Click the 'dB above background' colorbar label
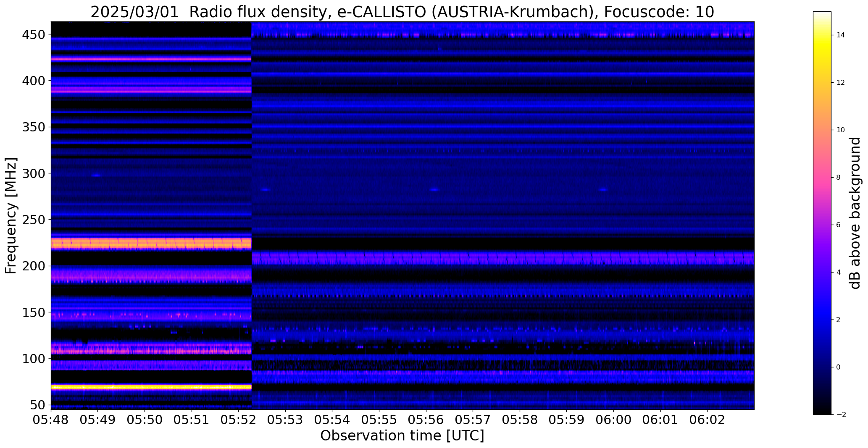This screenshot has height=448, width=868. 855,213
